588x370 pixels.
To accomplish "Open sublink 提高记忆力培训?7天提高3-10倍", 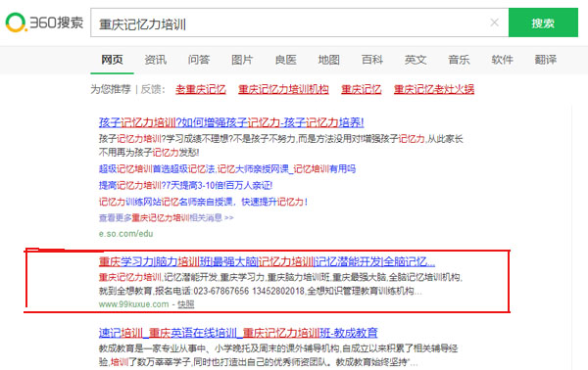I will pos(185,185).
